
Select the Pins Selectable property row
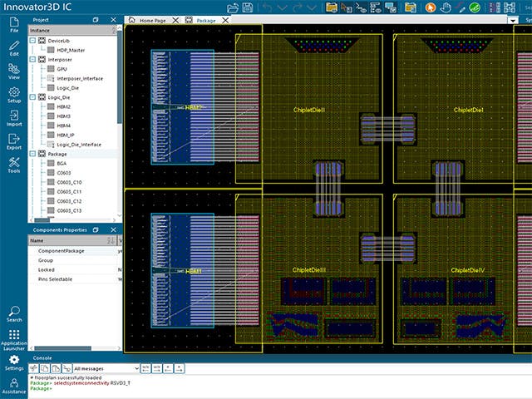pos(75,279)
